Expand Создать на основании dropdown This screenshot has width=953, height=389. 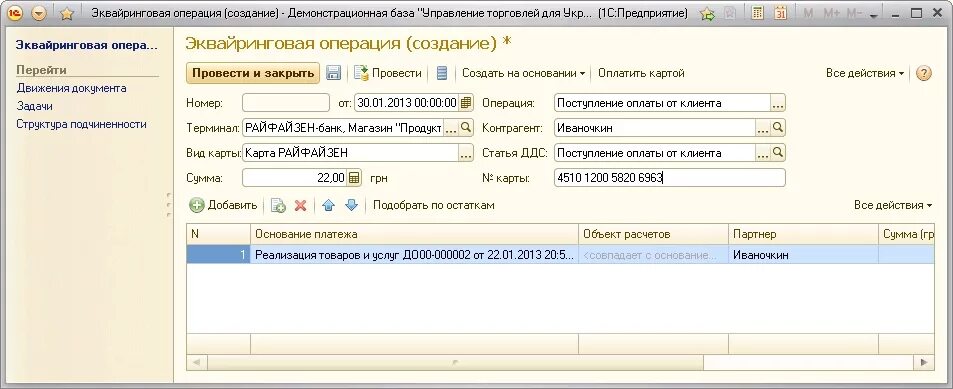pos(523,73)
